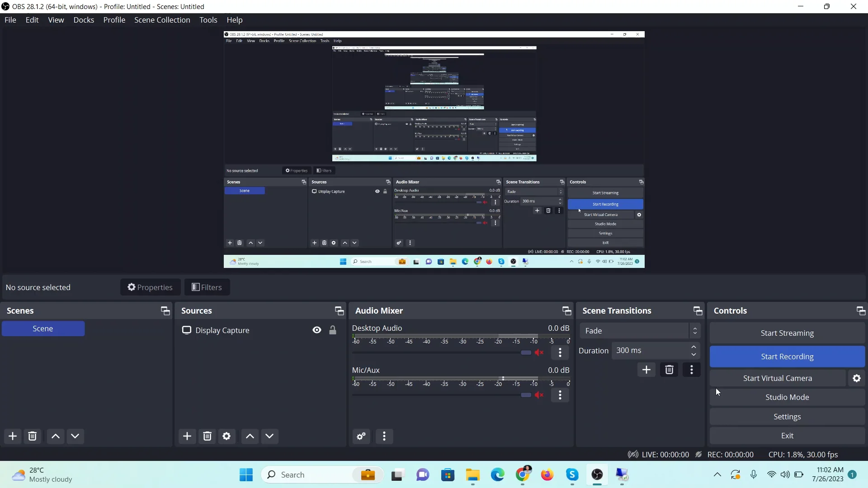Start Recording
This screenshot has width=868, height=488.
tap(787, 357)
